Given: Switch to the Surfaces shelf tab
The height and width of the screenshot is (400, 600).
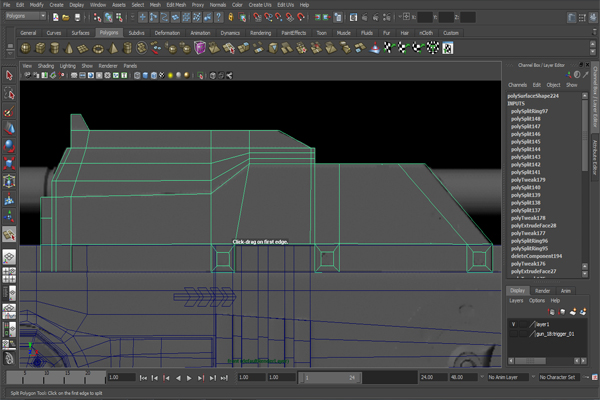Looking at the screenshot, I should coord(80,33).
